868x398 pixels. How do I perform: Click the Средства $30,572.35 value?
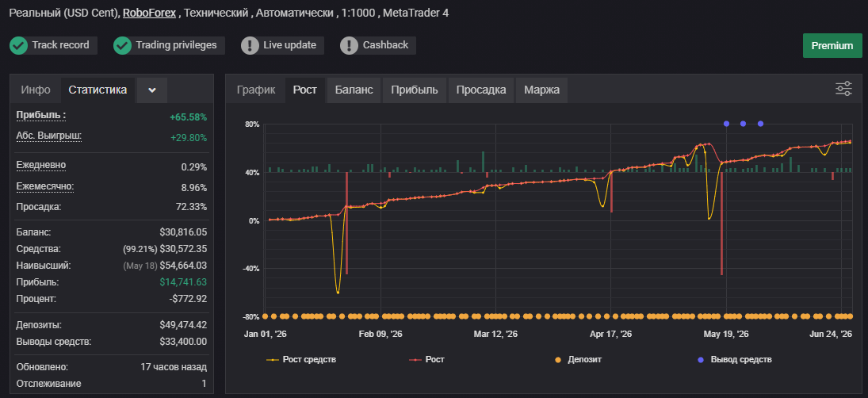coord(183,249)
